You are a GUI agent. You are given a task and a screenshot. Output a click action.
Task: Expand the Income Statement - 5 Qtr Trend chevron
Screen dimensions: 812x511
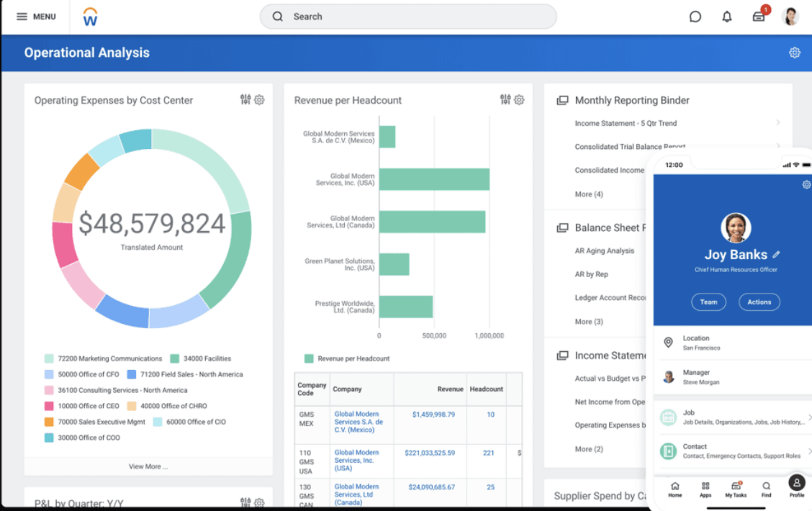point(777,123)
